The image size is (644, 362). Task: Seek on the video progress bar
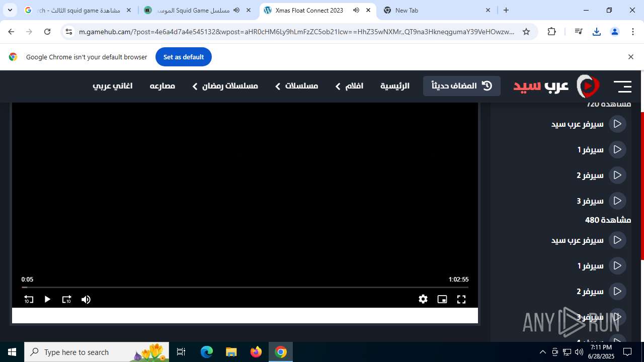[245, 287]
